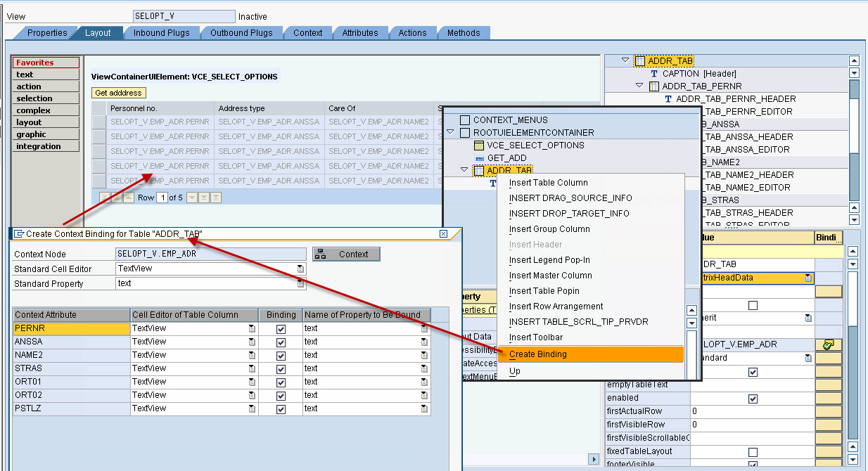Viewport: 868px width, 471px height.
Task: Choose Create Binding from context menu
Action: [x=590, y=354]
